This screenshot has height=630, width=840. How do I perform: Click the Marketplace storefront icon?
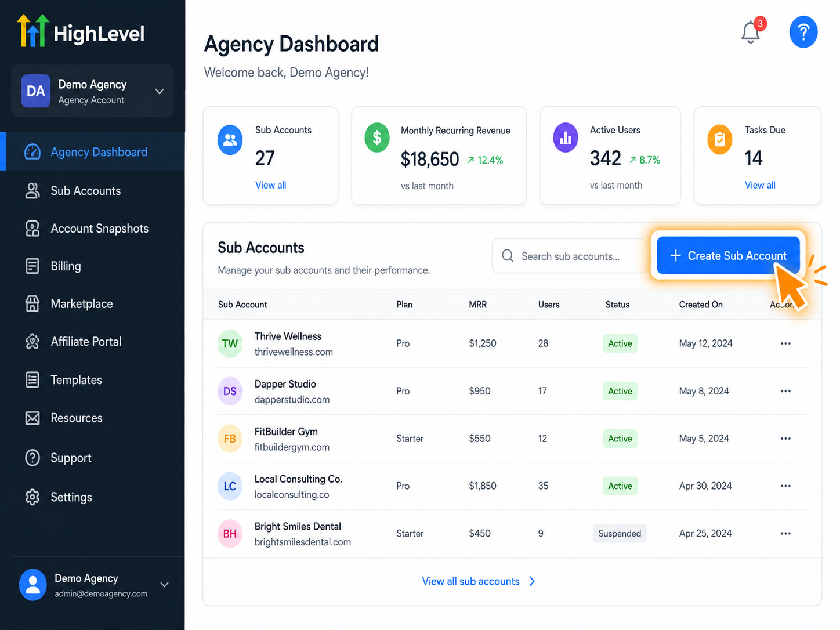[32, 304]
